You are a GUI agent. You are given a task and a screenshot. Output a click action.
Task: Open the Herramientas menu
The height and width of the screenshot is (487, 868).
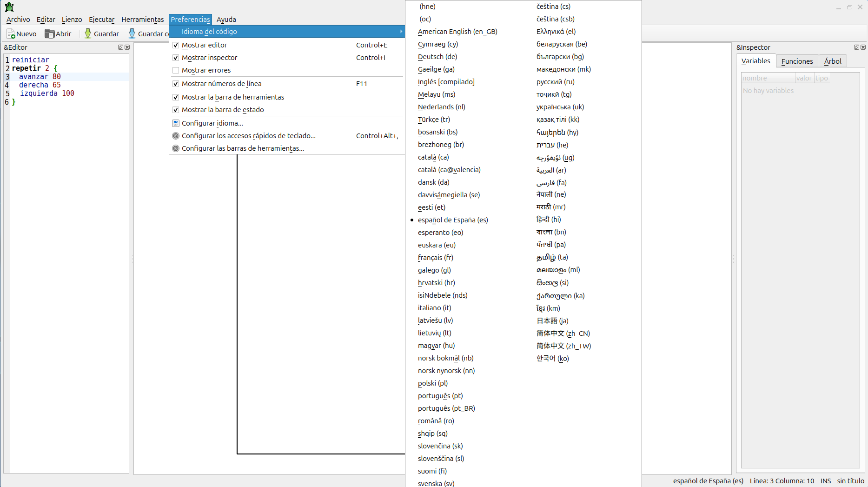click(142, 20)
